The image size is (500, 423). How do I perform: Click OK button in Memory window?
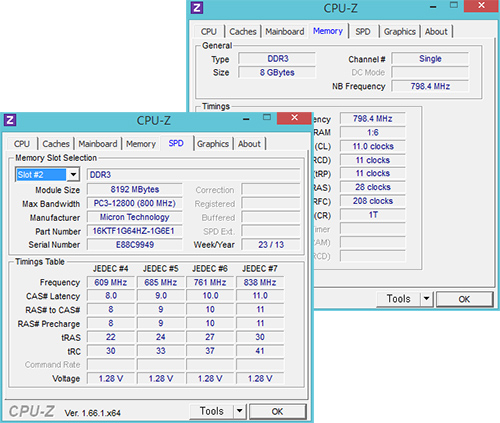[464, 299]
